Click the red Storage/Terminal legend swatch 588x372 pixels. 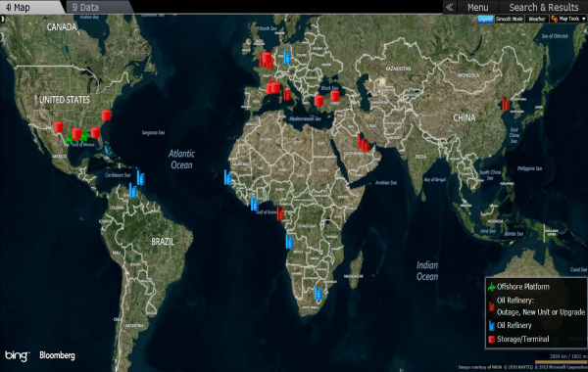(x=492, y=340)
